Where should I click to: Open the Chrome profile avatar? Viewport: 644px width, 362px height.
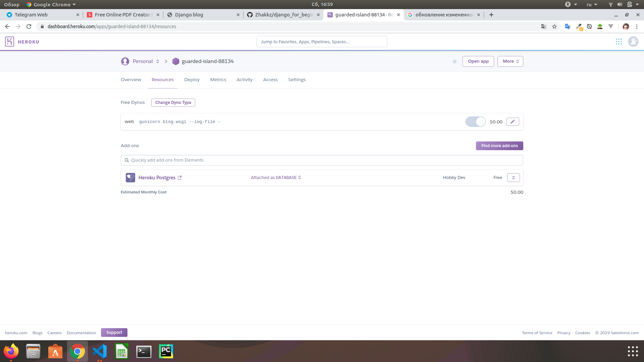tap(626, 26)
